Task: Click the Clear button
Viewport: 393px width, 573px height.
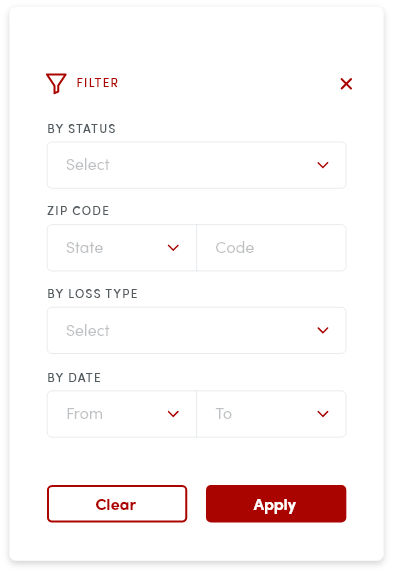Action: pyautogui.click(x=117, y=504)
